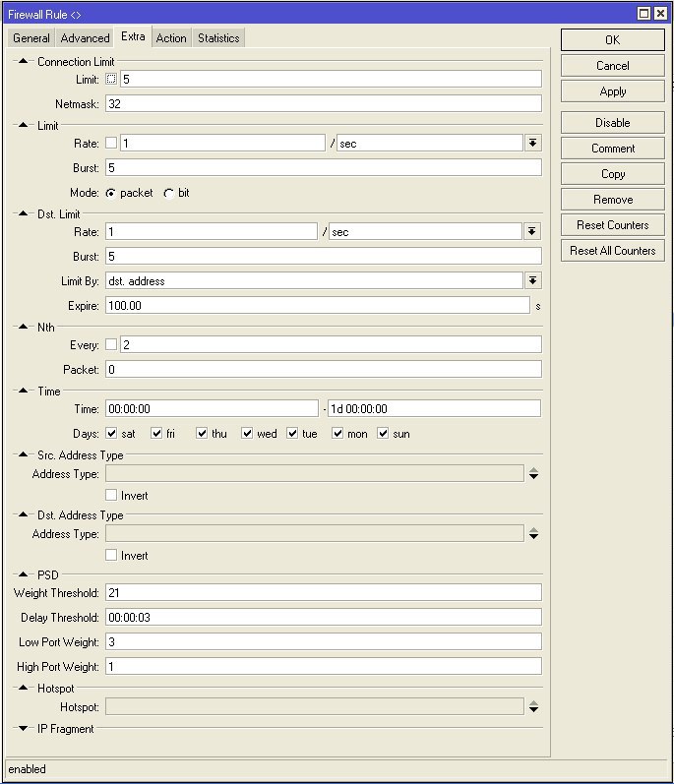Open Limit Rate time unit dropdown
This screenshot has width=674, height=784.
pos(533,143)
